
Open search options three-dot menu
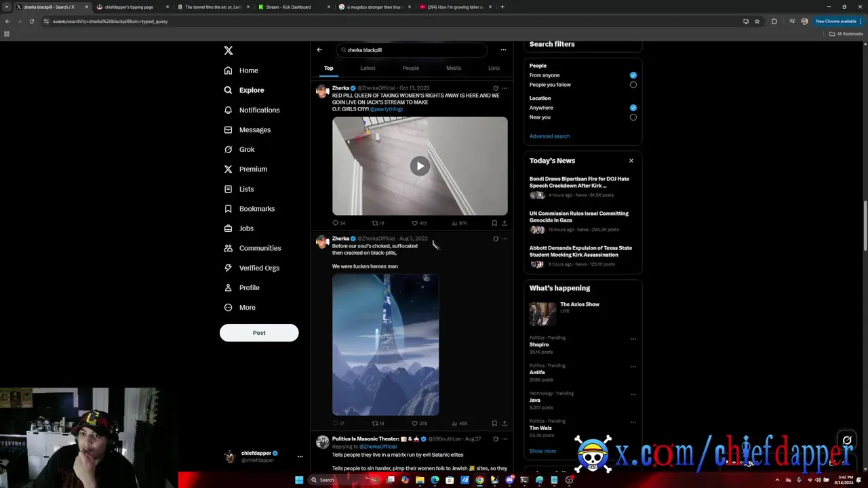click(503, 49)
